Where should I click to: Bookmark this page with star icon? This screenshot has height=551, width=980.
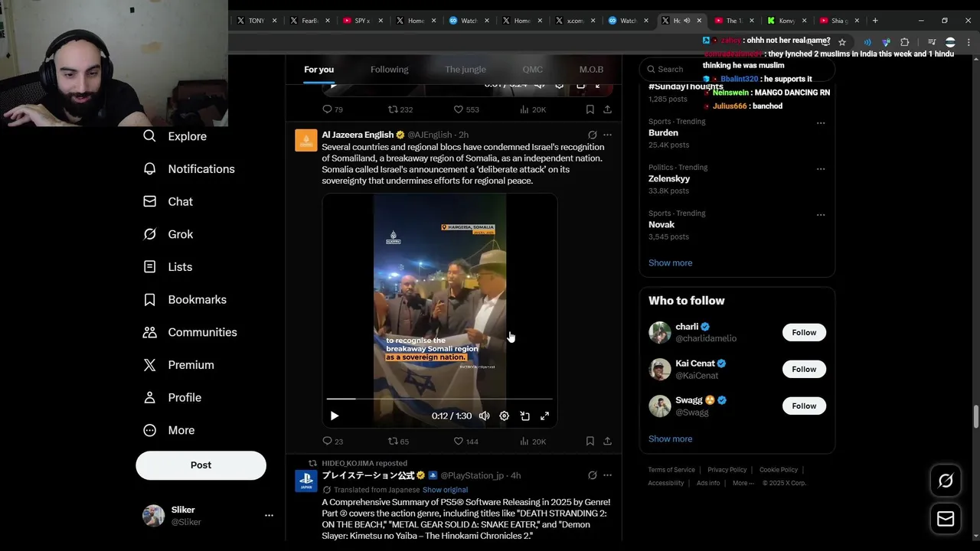pos(842,42)
